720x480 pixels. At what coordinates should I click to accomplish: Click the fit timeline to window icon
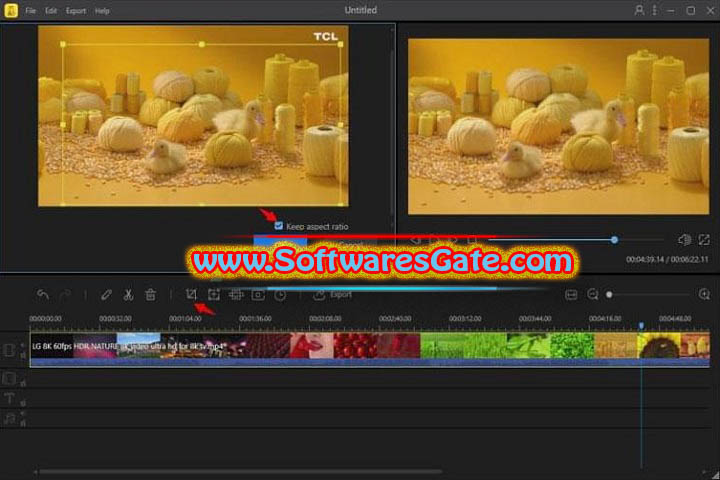tap(571, 294)
